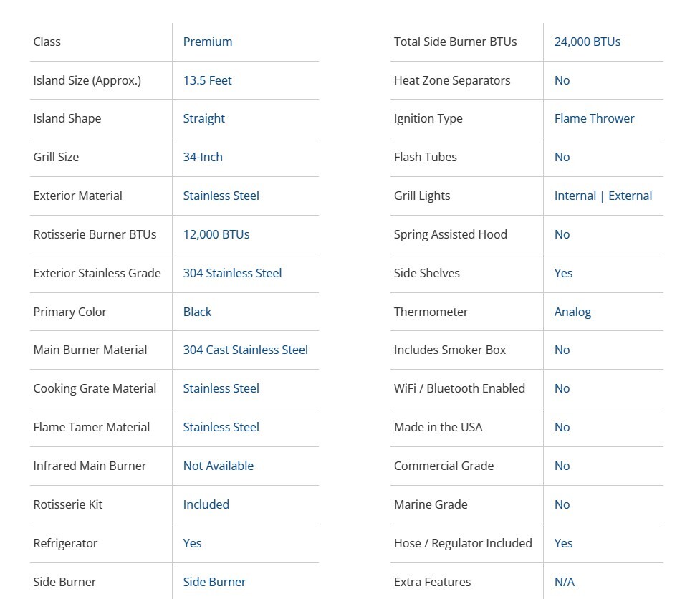Screen dimensions: 700x599
Task: Click Yes next to Refrigerator
Action: pyautogui.click(x=192, y=543)
